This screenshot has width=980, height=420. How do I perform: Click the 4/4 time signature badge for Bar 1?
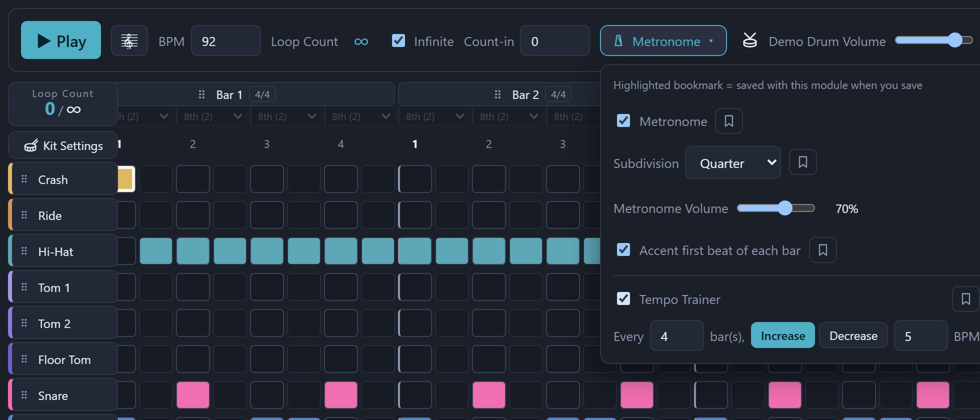pyautogui.click(x=262, y=94)
